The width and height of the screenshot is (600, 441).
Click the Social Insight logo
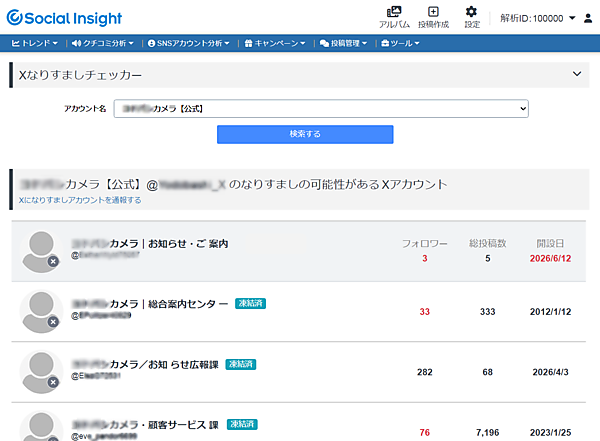pyautogui.click(x=64, y=18)
